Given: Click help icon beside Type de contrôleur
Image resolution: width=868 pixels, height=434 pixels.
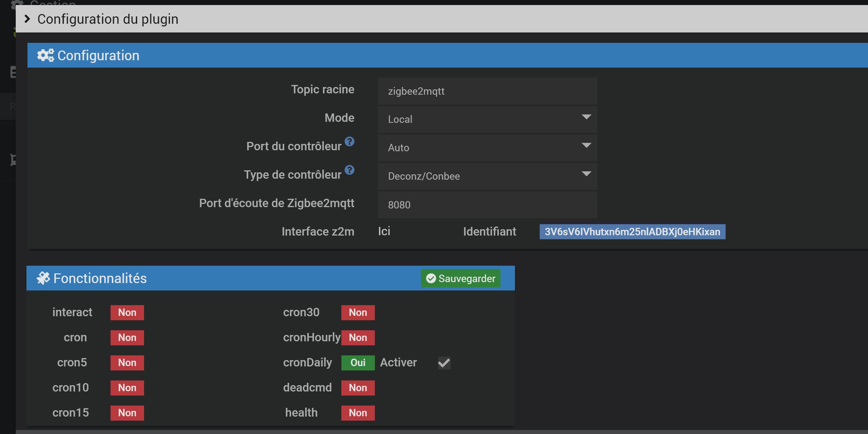Looking at the screenshot, I should (349, 170).
